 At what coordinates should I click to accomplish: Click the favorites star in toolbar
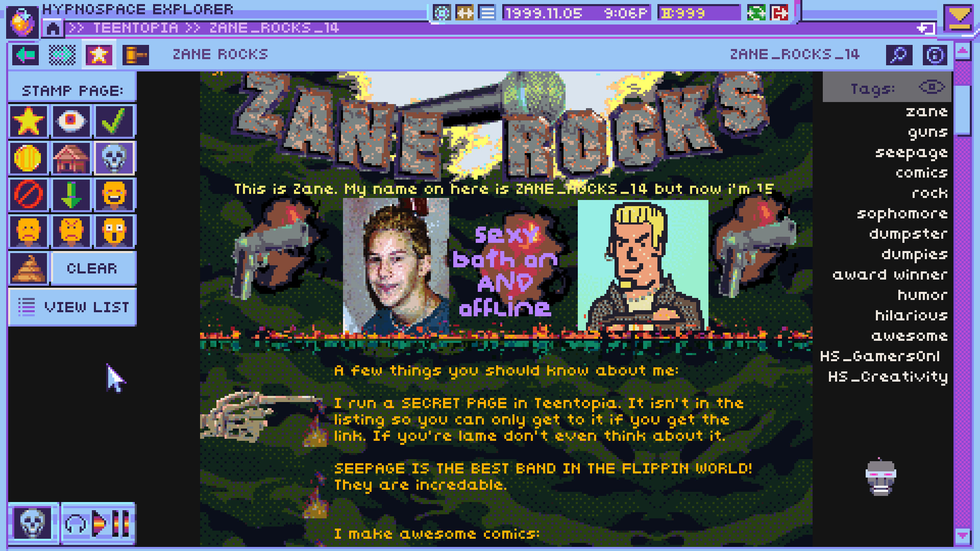99,54
